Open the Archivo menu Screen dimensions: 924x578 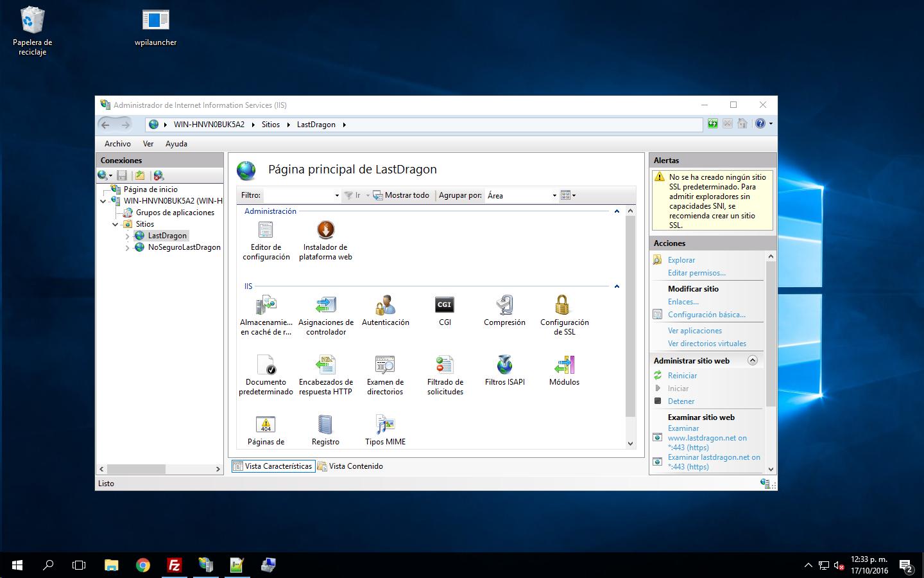(117, 144)
